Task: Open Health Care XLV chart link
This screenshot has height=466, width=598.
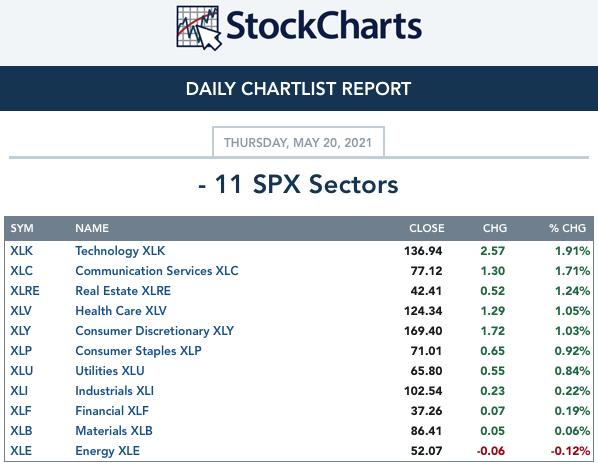Action: coord(121,311)
